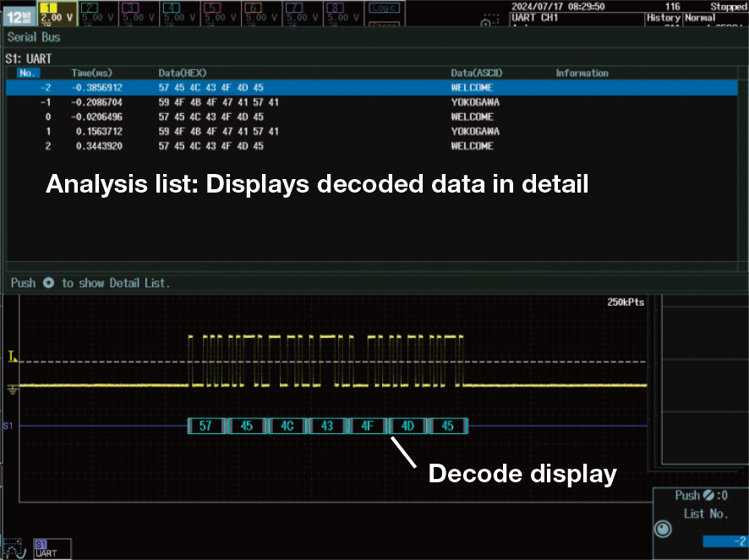This screenshot has height=560, width=749.
Task: Select the S1: UART tab header
Action: [x=27, y=59]
